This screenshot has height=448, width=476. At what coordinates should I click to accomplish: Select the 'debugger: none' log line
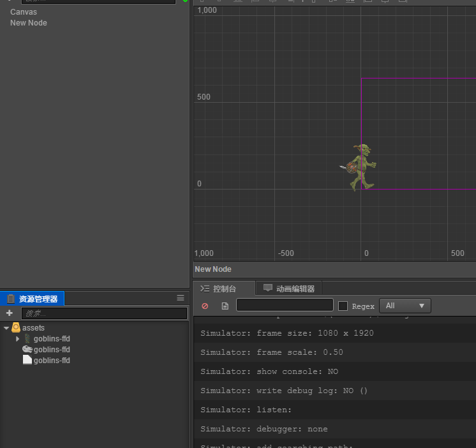[x=334, y=429]
